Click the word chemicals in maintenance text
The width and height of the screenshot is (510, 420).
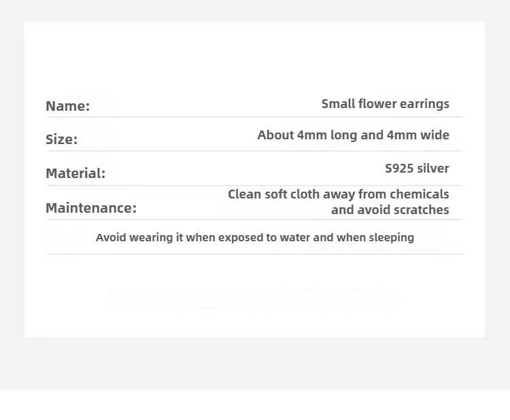pos(420,194)
